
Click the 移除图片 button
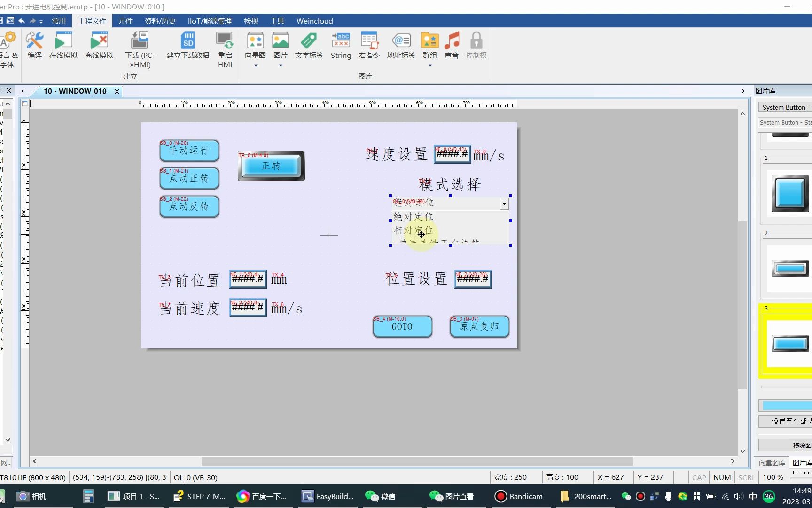pos(785,445)
